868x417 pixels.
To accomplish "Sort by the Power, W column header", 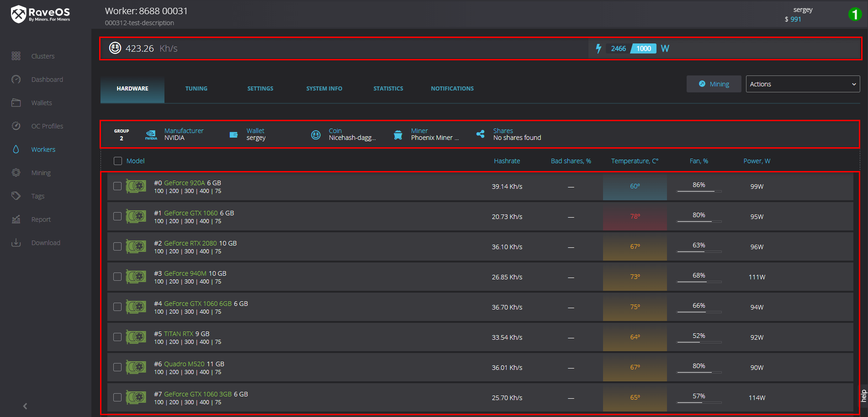I will pos(757,161).
